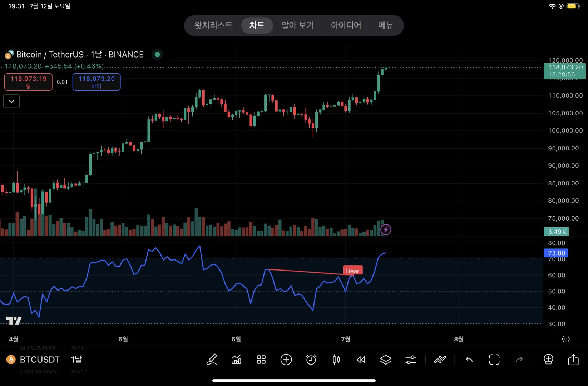Click the red Bear divergence label
Image resolution: width=588 pixels, height=386 pixels.
point(352,271)
